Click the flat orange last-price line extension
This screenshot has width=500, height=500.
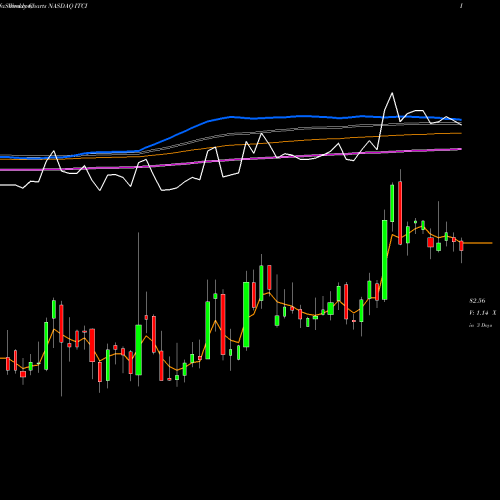coord(478,243)
